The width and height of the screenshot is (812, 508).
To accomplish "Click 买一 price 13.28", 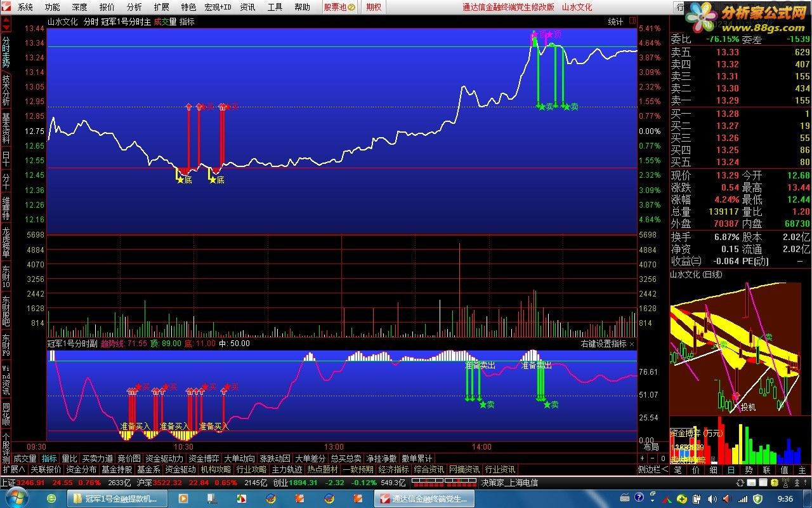I will pos(727,114).
